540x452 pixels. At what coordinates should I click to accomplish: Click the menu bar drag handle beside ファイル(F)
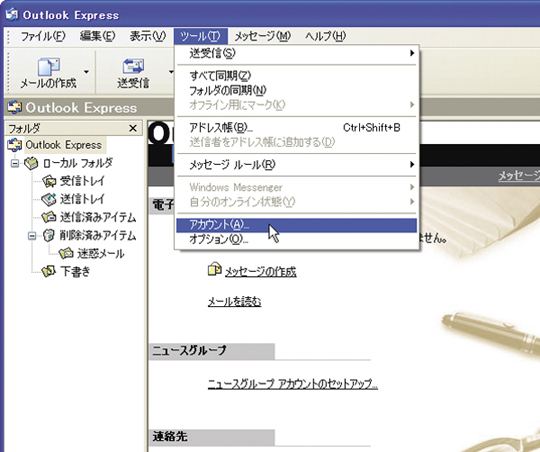pos(8,36)
